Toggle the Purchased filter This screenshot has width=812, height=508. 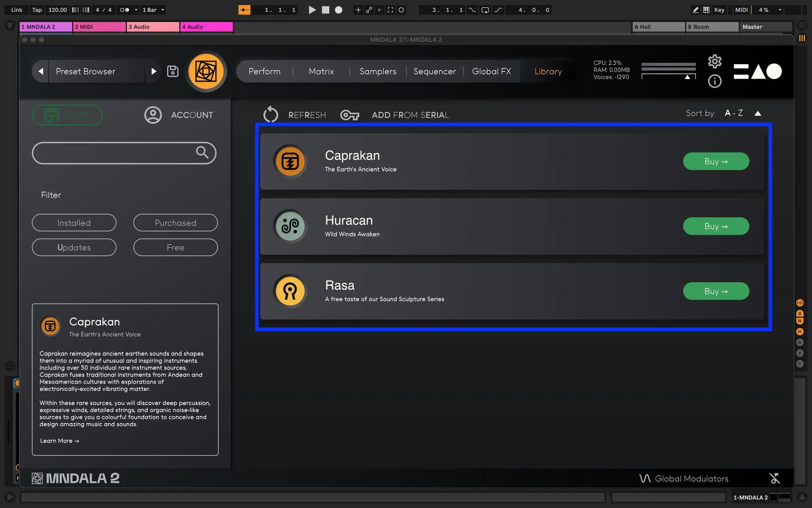tap(176, 223)
